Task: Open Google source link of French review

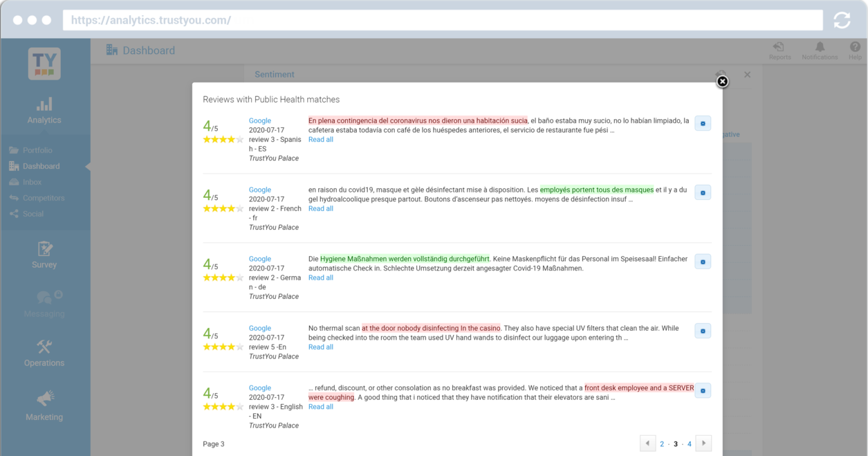Action: (260, 190)
